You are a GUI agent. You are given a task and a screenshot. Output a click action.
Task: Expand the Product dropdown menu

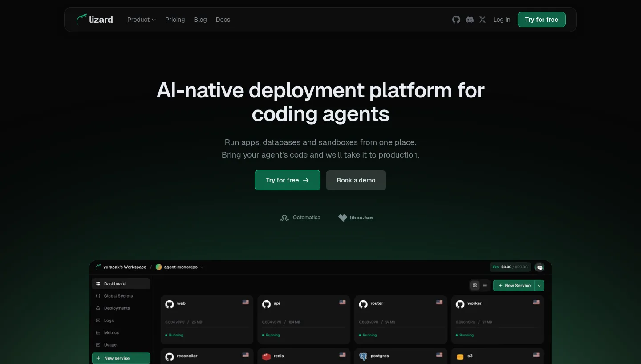coord(142,20)
